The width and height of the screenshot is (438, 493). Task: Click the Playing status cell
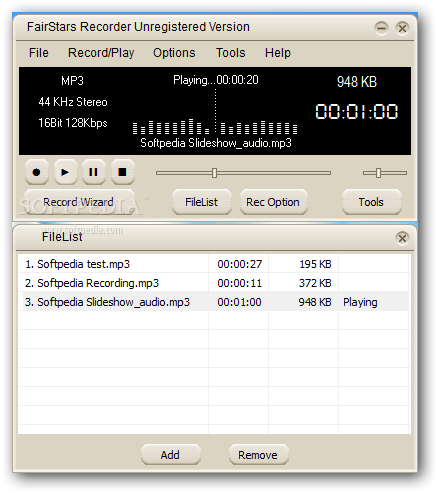(x=360, y=302)
